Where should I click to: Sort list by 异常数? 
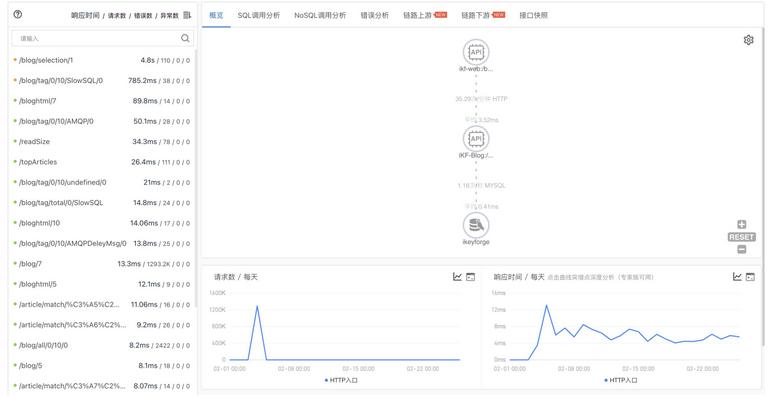[x=169, y=15]
